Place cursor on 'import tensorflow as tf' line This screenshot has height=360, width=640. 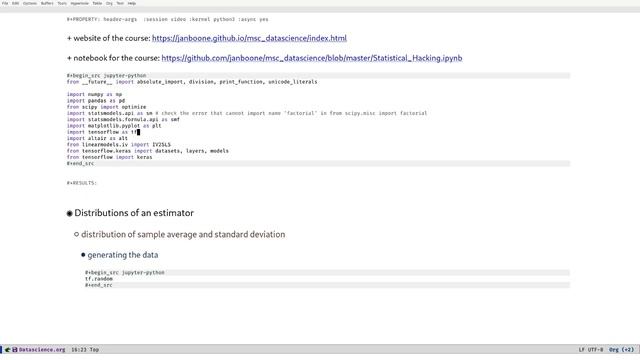102,132
